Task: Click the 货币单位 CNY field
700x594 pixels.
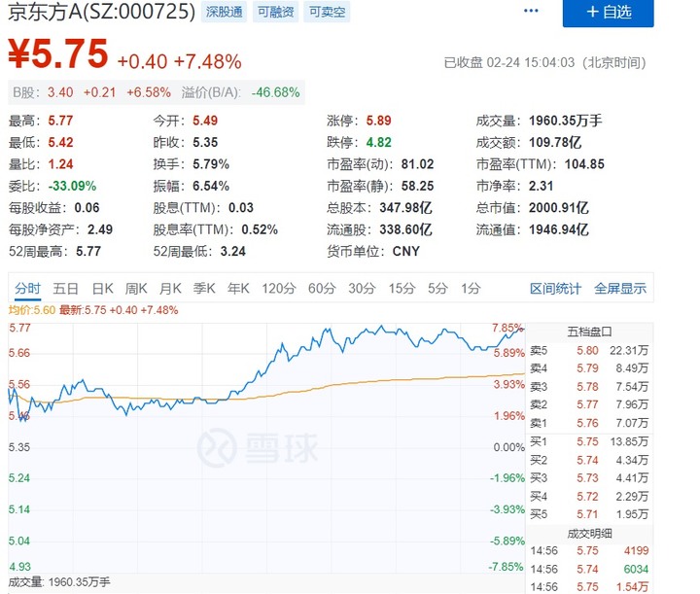Action: tap(372, 251)
